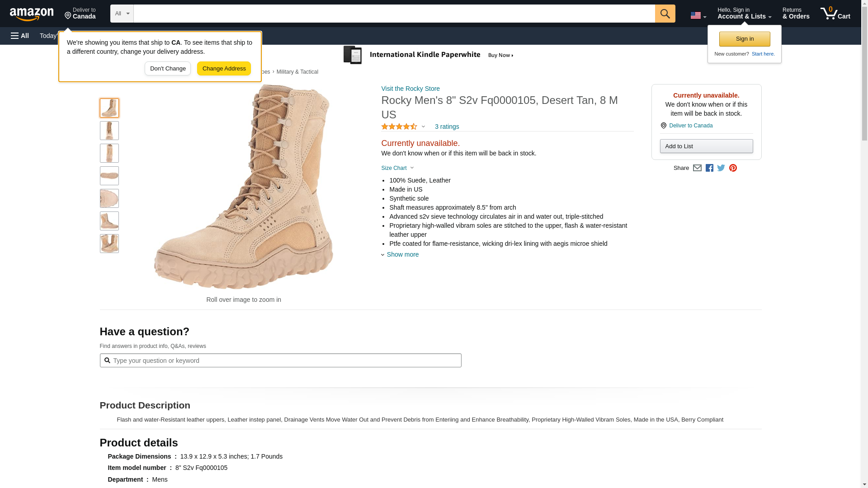Share the product on Facebook

(709, 168)
